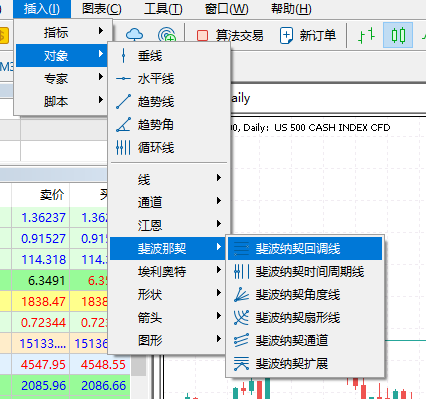This screenshot has height=399, width=426.
Task: Toggle 算法交易 button
Action: [x=230, y=35]
